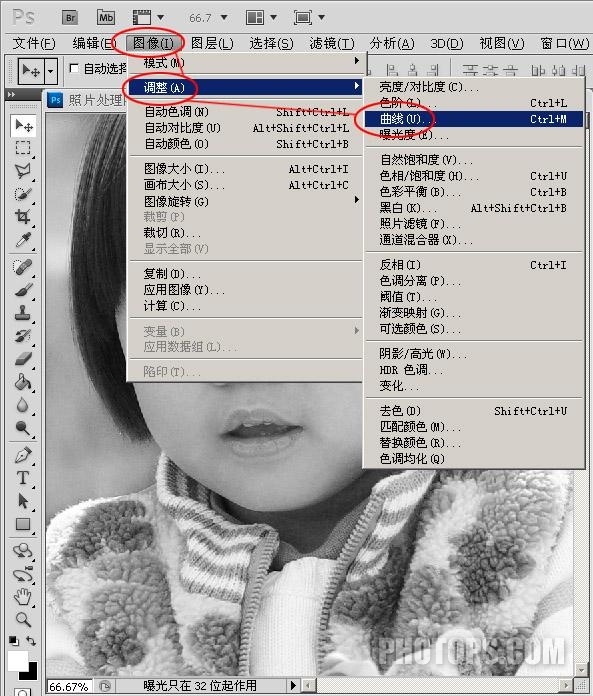Viewport: 593px width, 696px height.
Task: Select 亮度/对比度 adjustment
Action: (x=474, y=87)
